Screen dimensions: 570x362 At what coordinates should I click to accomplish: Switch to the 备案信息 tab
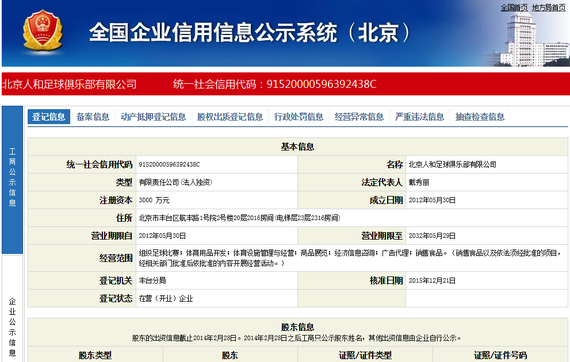point(93,117)
